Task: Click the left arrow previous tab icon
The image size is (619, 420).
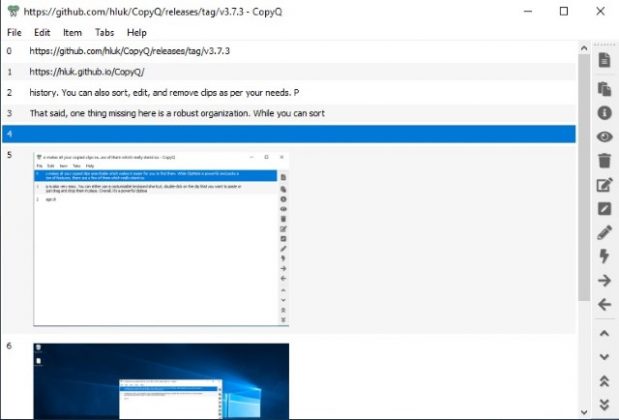Action: [x=604, y=304]
